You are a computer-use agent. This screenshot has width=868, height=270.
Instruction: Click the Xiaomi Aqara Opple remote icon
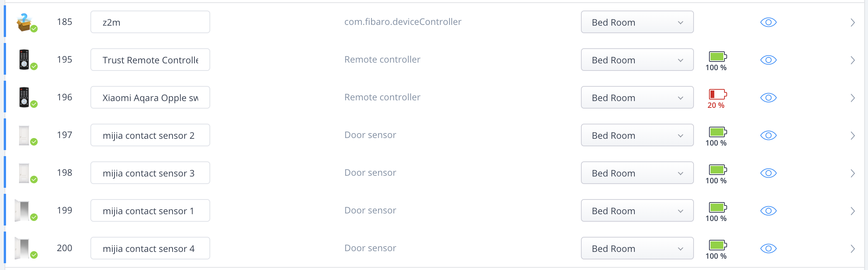click(x=24, y=97)
